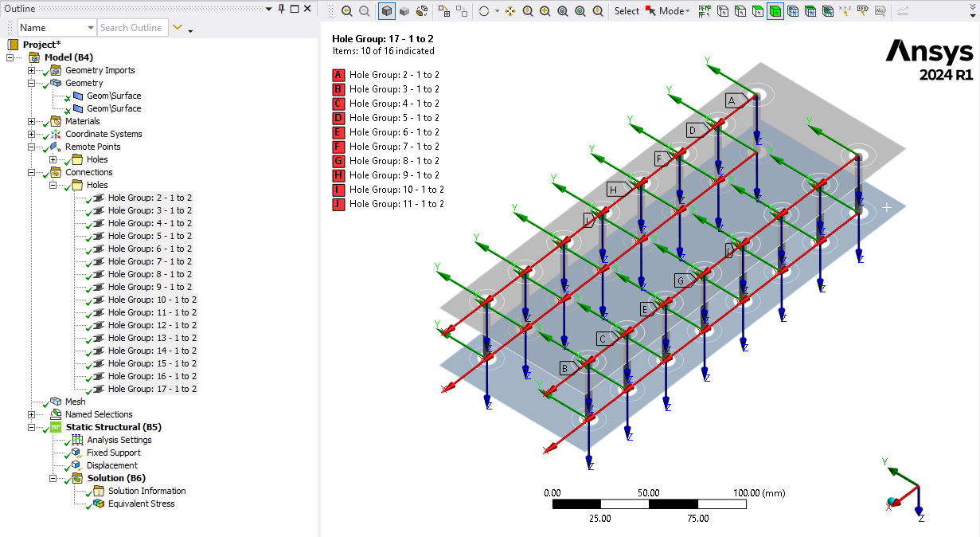Click the Select menu in the toolbar
The height and width of the screenshot is (537, 980).
tap(627, 10)
